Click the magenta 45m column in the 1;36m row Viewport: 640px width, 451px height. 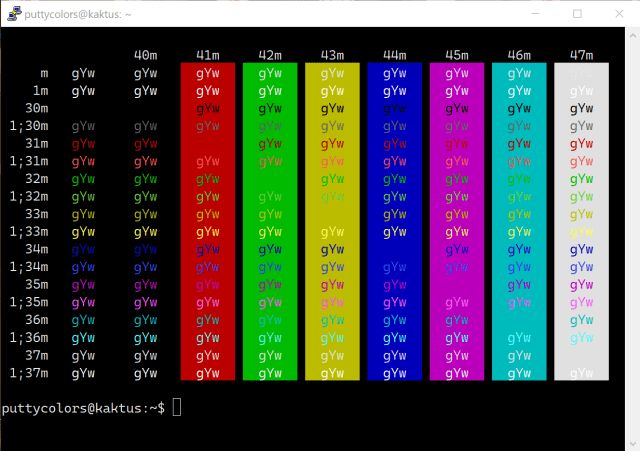457,338
